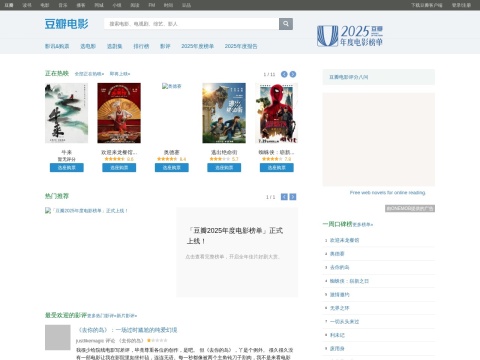The image size is (480, 360).
Task: Click 豆品 in the top bar
Action: click(x=186, y=5)
